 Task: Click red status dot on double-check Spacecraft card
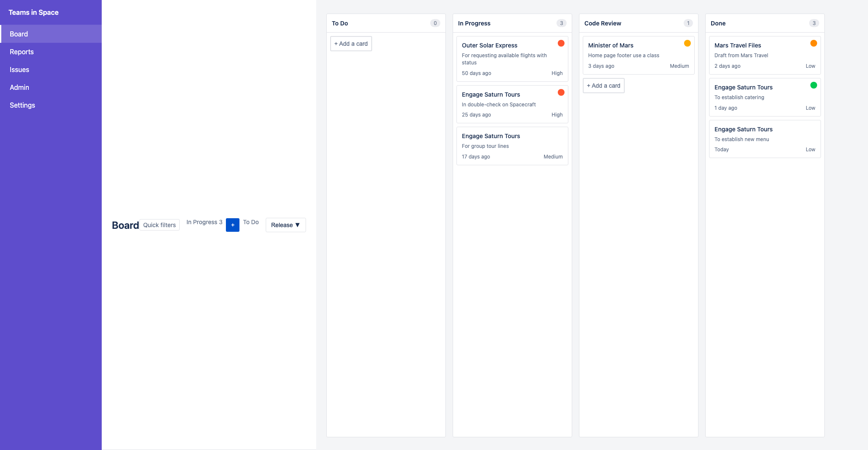(561, 92)
